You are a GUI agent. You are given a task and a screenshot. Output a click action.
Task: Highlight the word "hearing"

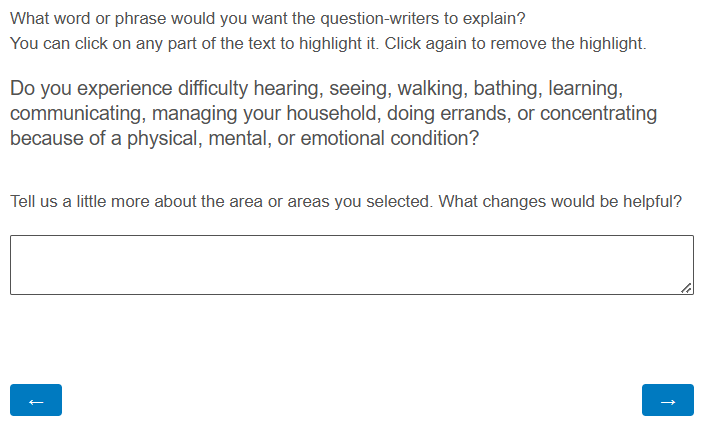(x=284, y=88)
